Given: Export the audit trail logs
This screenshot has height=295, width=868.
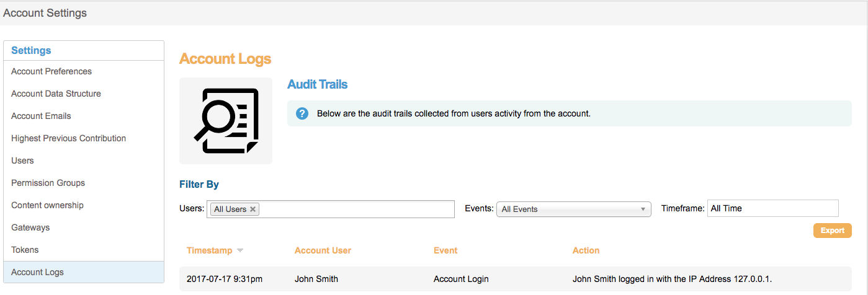Looking at the screenshot, I should click(x=832, y=231).
